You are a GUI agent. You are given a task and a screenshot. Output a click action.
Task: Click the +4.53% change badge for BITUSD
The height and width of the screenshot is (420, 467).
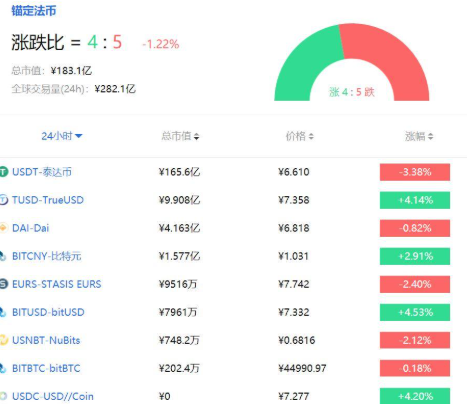[x=415, y=312]
